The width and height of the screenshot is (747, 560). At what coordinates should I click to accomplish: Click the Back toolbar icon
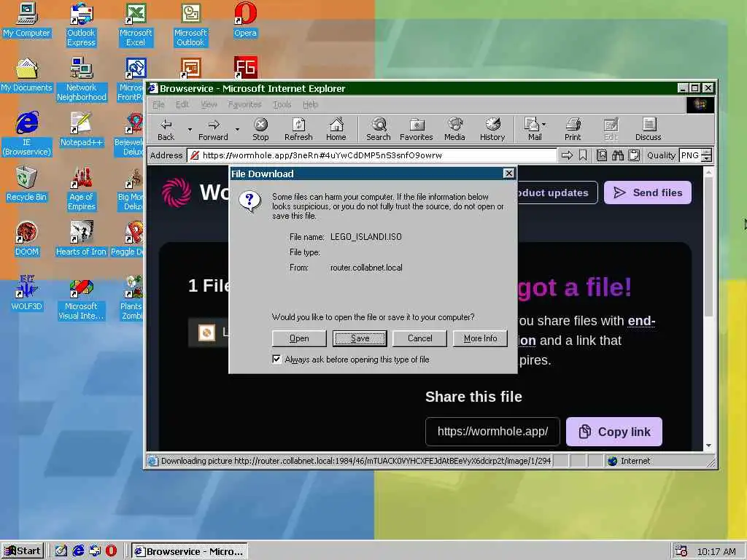coord(166,130)
